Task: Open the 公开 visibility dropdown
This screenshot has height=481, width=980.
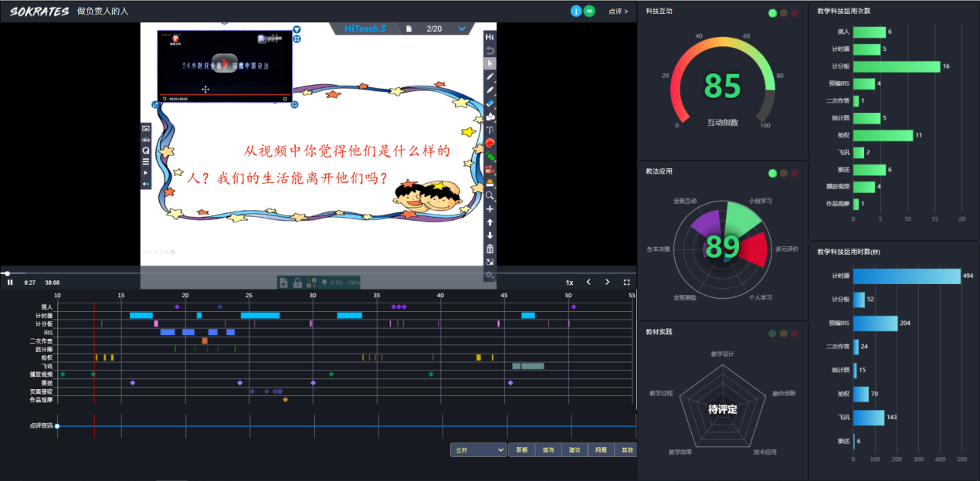Action: (478, 449)
